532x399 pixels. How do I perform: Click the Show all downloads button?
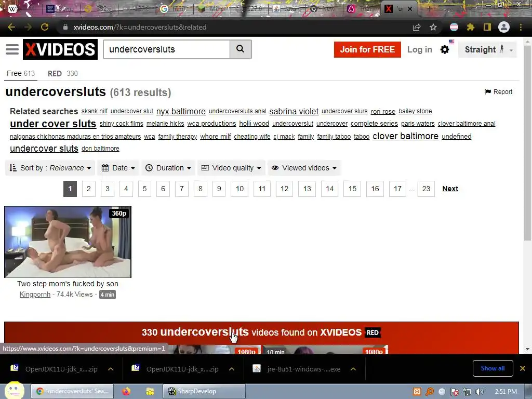click(x=493, y=368)
